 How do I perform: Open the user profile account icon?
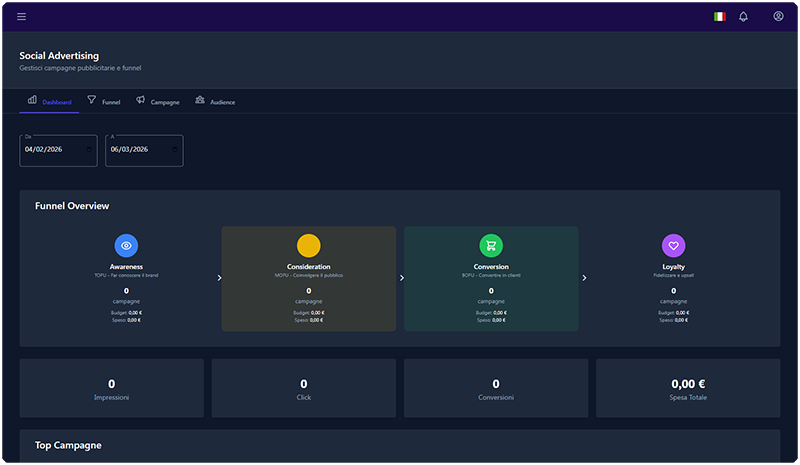(x=778, y=16)
